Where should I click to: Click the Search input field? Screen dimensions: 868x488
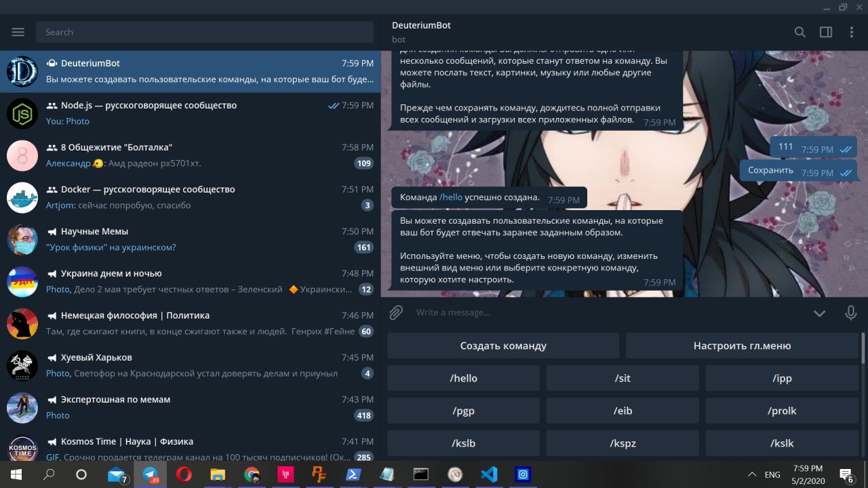205,32
